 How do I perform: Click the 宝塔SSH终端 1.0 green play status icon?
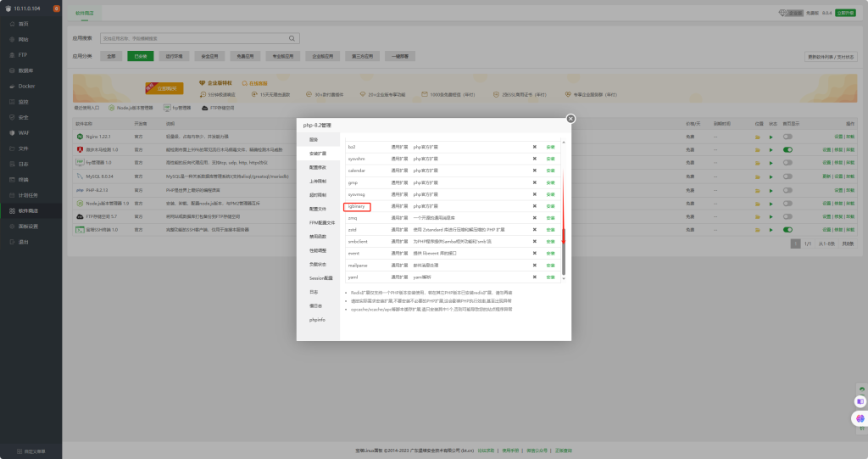pos(771,230)
